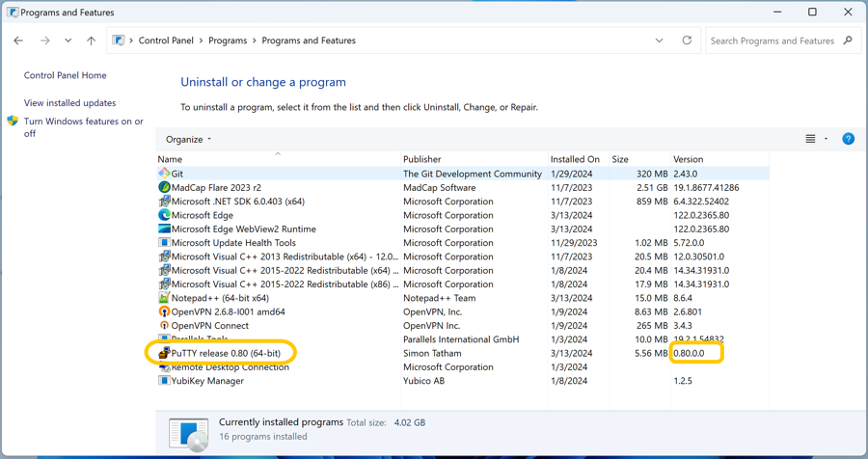Open the view options dropdown arrow
Viewport: 868px width, 459px height.
[x=826, y=139]
